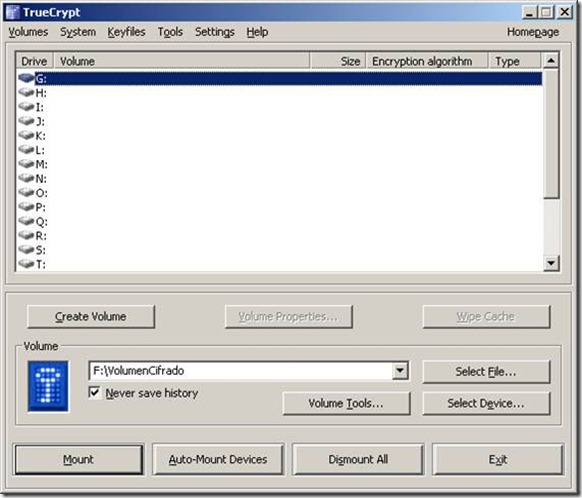Click the F:\VolumenCifrado path field
The height and width of the screenshot is (498, 582).
click(x=241, y=370)
